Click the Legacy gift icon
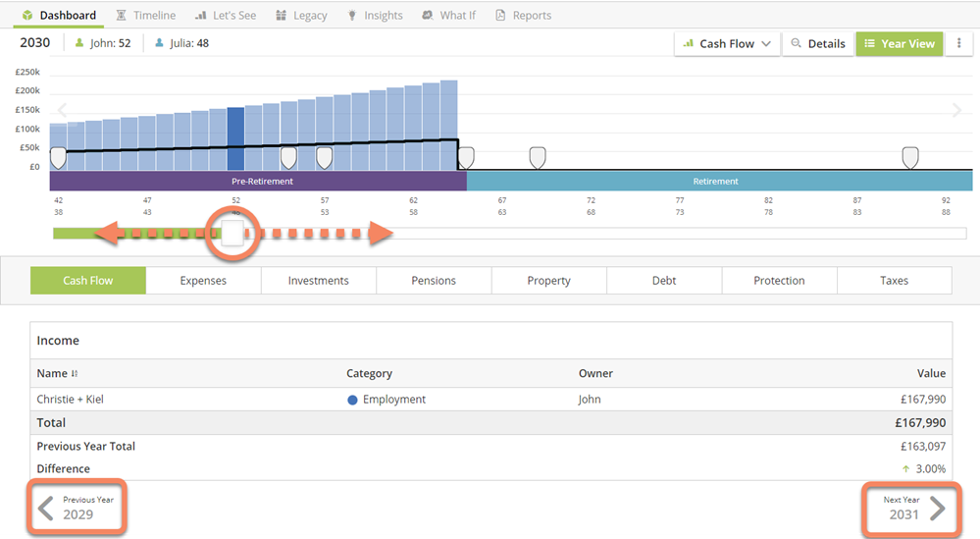The height and width of the screenshot is (539, 980). click(282, 15)
